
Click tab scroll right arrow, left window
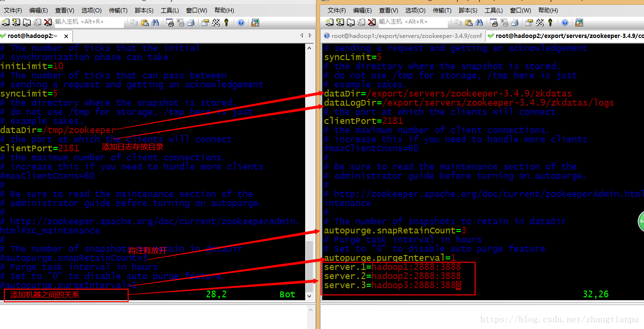coord(310,36)
